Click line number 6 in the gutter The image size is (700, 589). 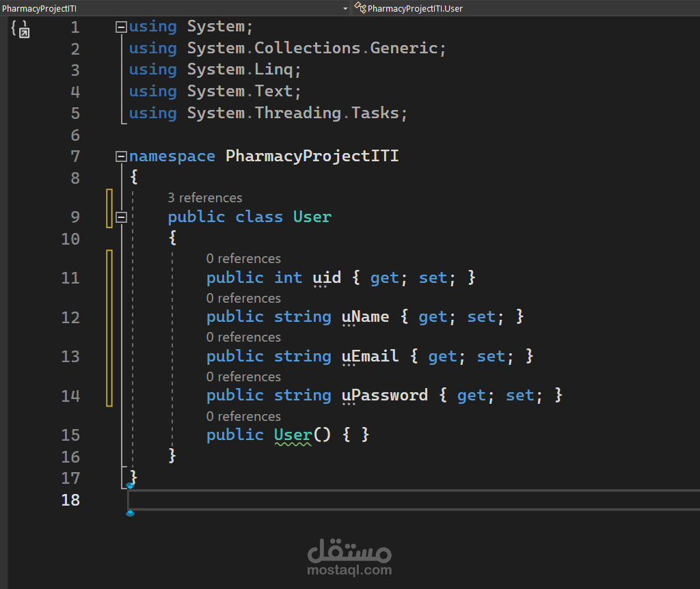pos(75,136)
